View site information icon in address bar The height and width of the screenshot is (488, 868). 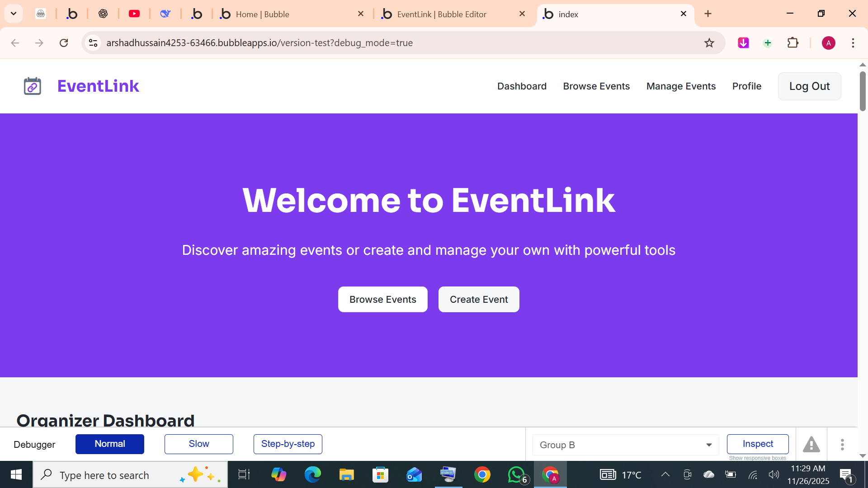point(93,43)
